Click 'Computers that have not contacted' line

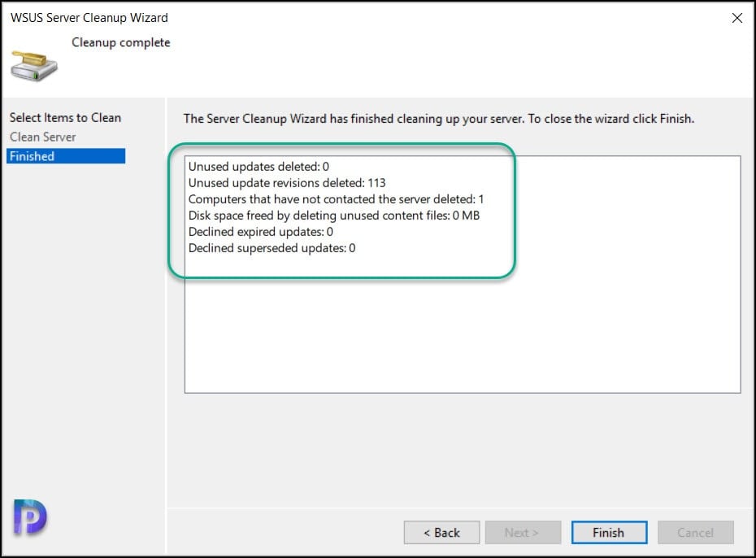[x=336, y=199]
